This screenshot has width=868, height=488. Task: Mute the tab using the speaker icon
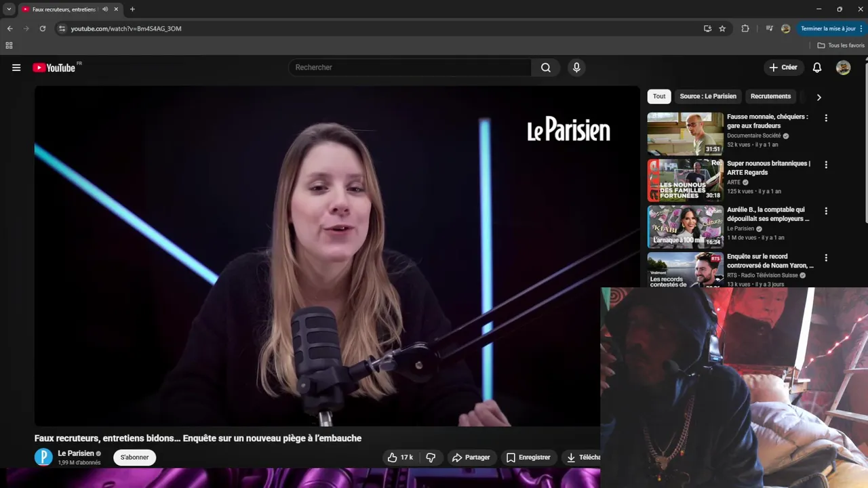click(x=105, y=9)
